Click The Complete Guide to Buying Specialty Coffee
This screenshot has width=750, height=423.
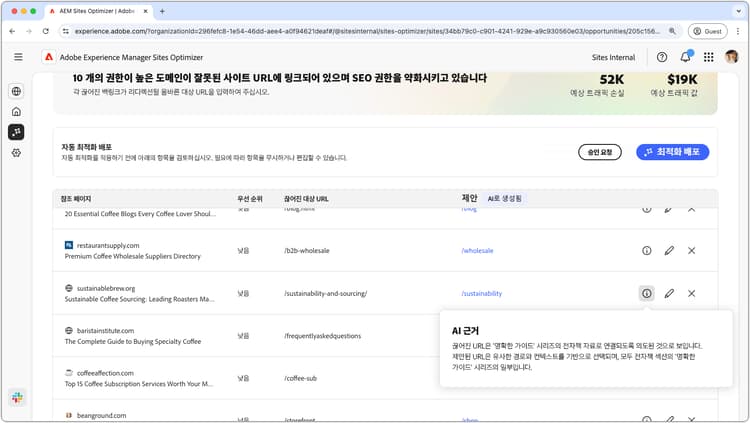pyautogui.click(x=132, y=342)
